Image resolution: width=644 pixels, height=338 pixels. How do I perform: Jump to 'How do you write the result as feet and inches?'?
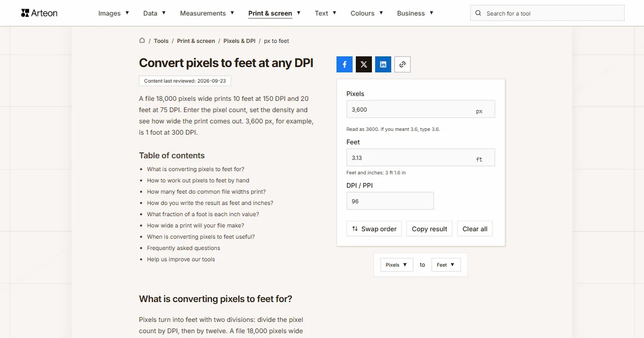tap(210, 203)
